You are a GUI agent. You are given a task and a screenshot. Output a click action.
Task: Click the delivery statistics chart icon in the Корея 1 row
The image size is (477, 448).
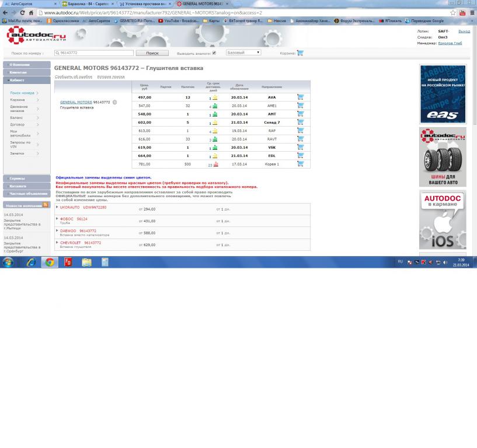pyautogui.click(x=215, y=164)
